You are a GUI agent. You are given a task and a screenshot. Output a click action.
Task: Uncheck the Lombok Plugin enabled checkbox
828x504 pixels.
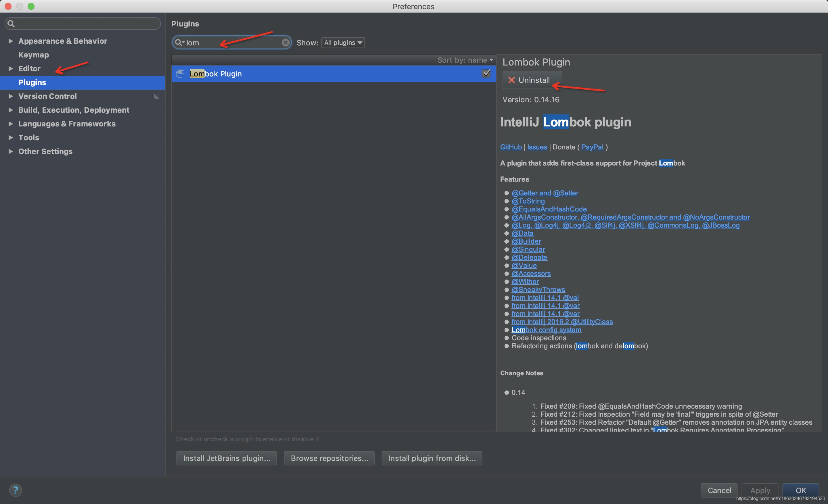click(486, 74)
